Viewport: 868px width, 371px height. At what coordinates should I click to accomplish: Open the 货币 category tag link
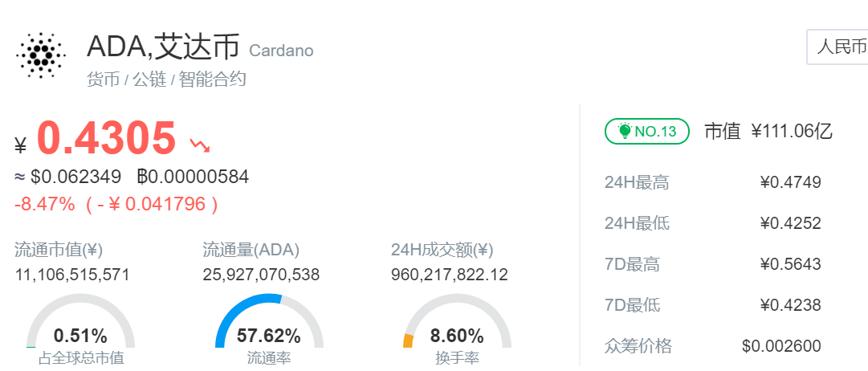point(103,79)
